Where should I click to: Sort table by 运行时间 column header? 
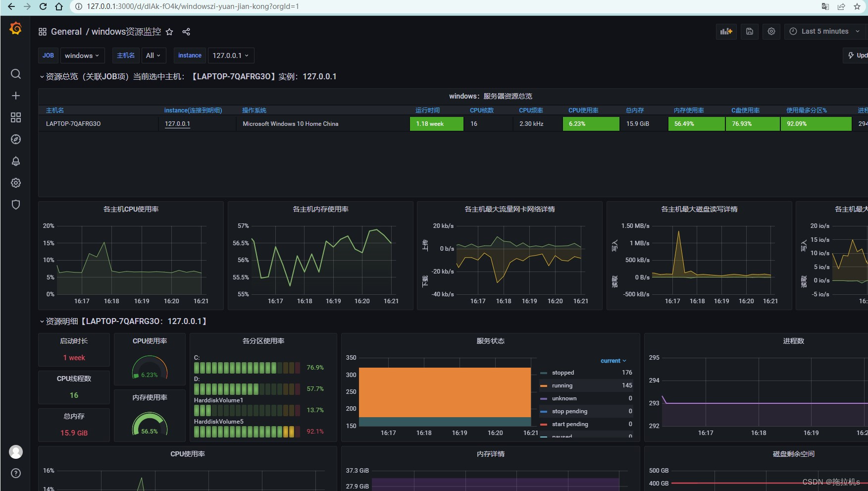[x=428, y=110]
